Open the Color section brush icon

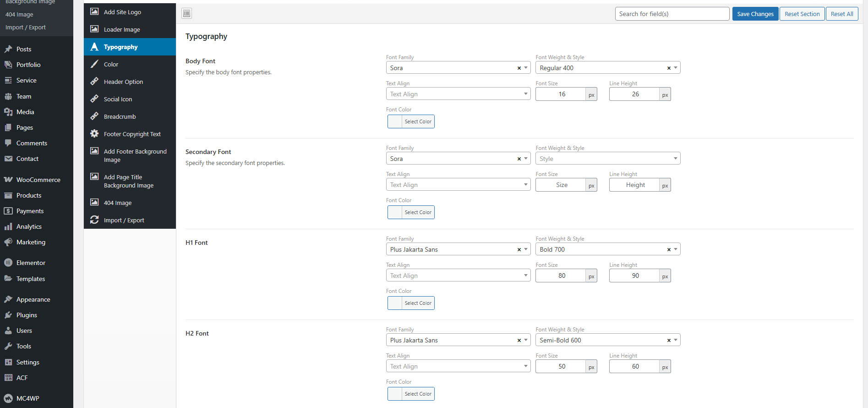click(x=94, y=64)
